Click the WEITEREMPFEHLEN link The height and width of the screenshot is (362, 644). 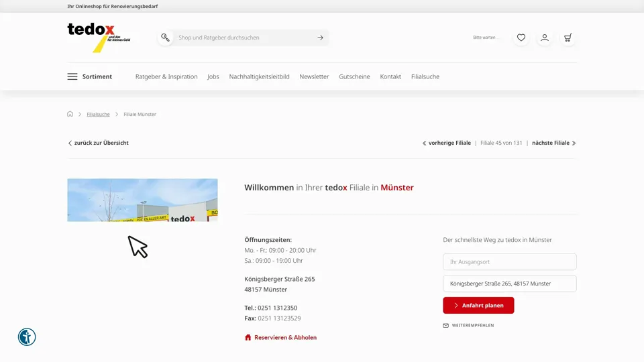pyautogui.click(x=473, y=326)
